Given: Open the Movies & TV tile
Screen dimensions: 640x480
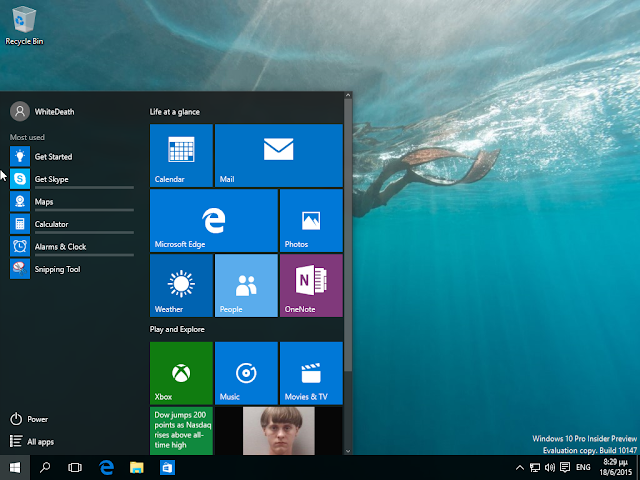Looking at the screenshot, I should 311,373.
